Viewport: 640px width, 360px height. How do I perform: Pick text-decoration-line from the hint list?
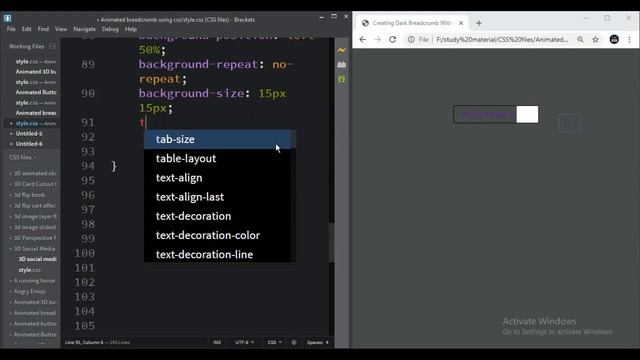(218, 254)
